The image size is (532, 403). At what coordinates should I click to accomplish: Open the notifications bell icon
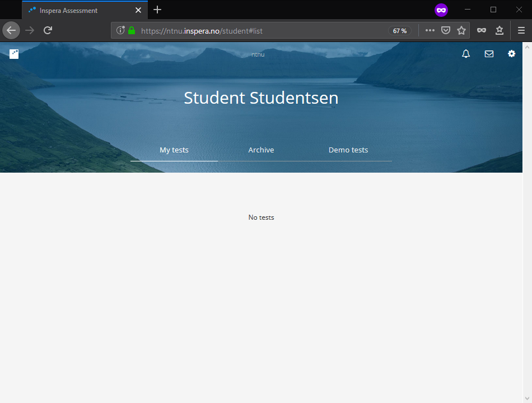coord(466,54)
